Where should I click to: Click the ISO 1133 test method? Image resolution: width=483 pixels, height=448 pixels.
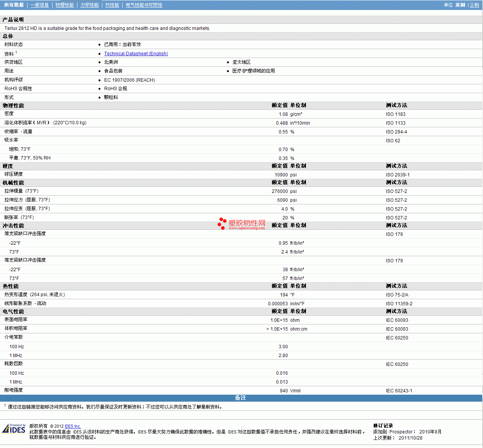point(396,123)
